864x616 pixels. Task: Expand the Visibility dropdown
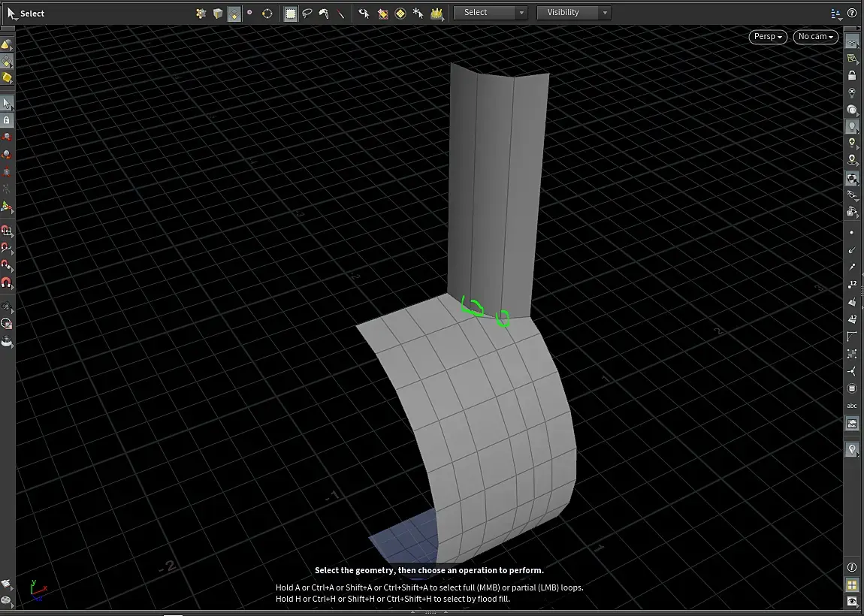[x=573, y=13]
